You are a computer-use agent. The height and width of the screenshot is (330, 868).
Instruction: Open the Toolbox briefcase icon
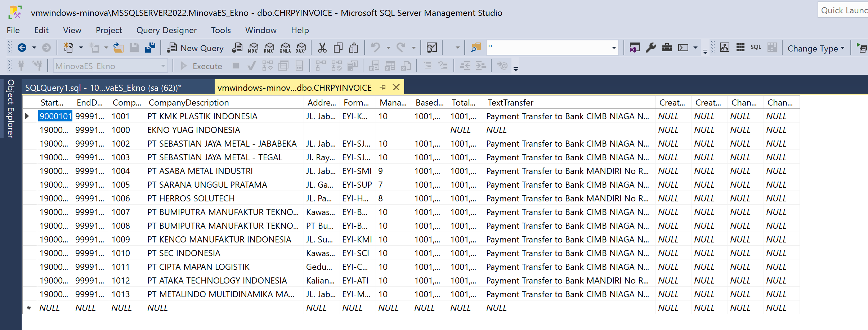pos(667,48)
